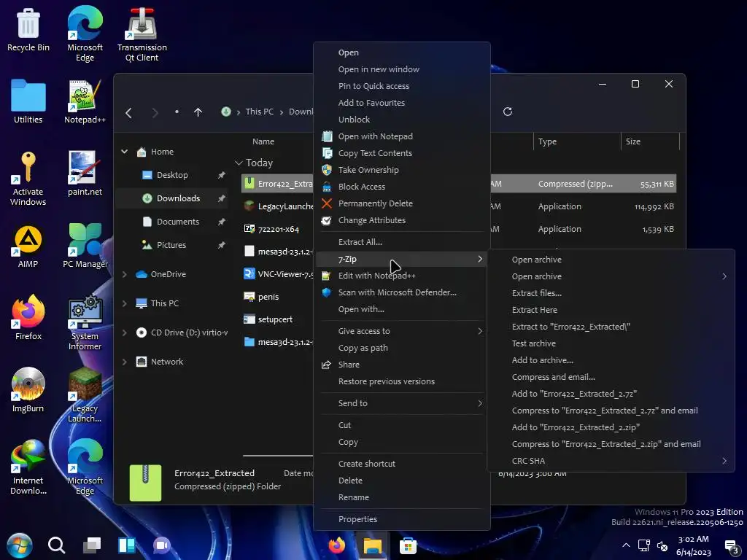Open Microsoft Store from the taskbar
747x560 pixels.
[408, 545]
